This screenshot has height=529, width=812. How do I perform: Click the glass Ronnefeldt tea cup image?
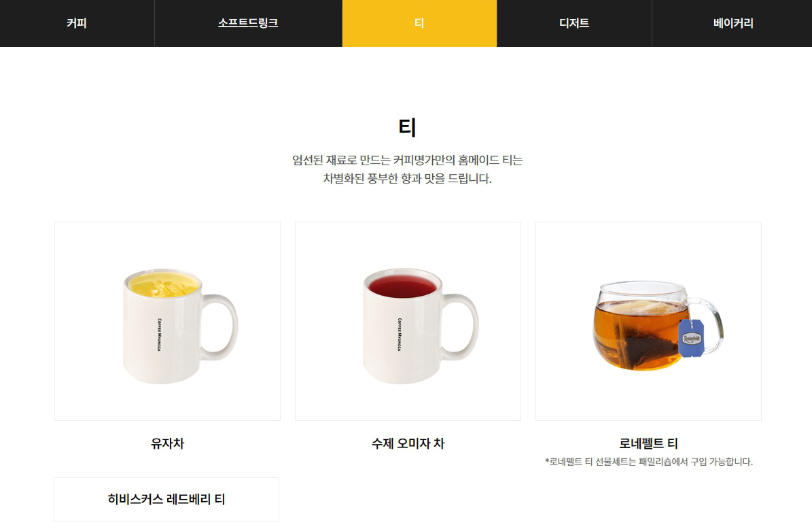(x=648, y=321)
